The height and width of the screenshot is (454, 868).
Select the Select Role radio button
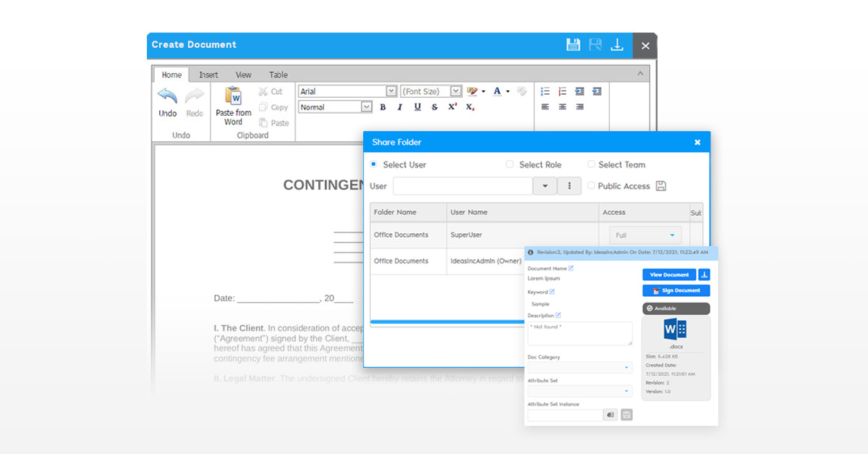tap(510, 164)
